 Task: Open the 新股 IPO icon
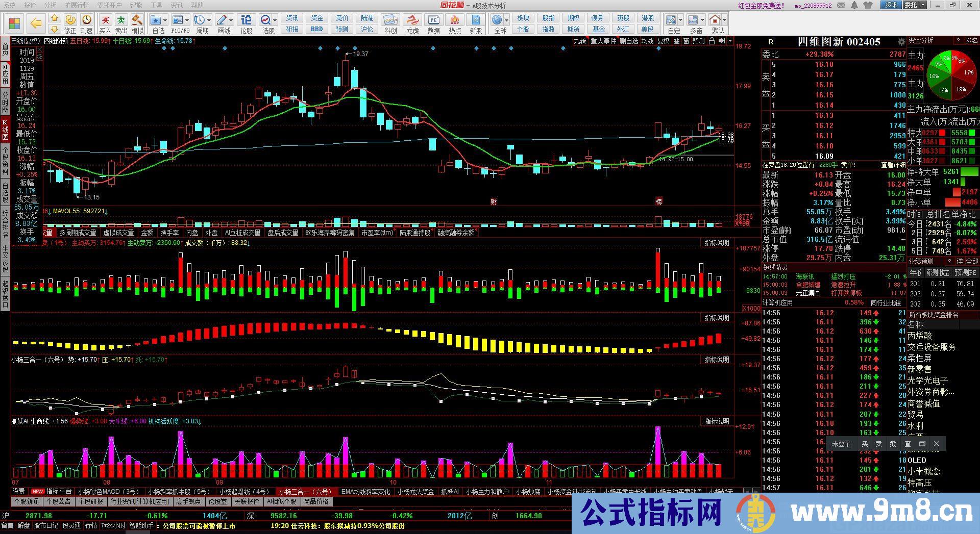click(476, 20)
